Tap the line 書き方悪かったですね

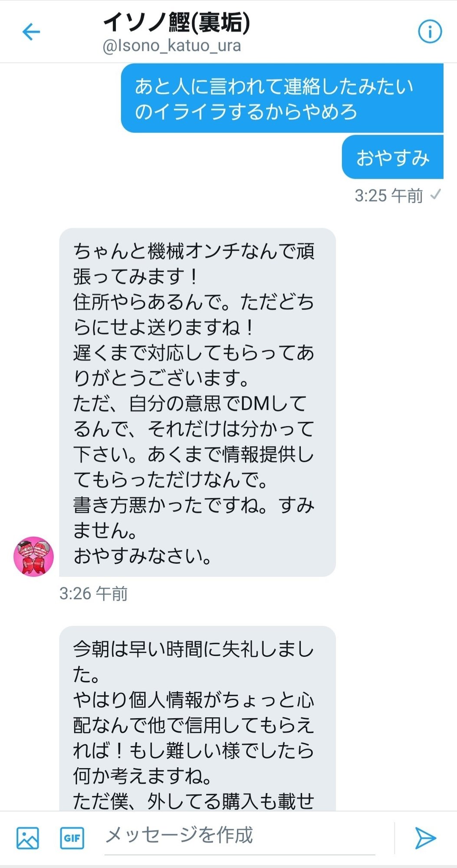point(194,505)
